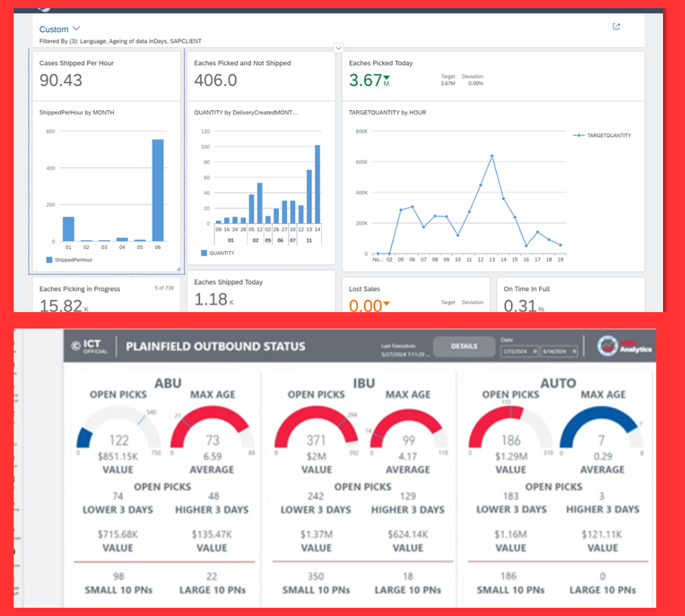Open the start date field's calendar picker icon
This screenshot has height=616, width=685.
pos(533,352)
